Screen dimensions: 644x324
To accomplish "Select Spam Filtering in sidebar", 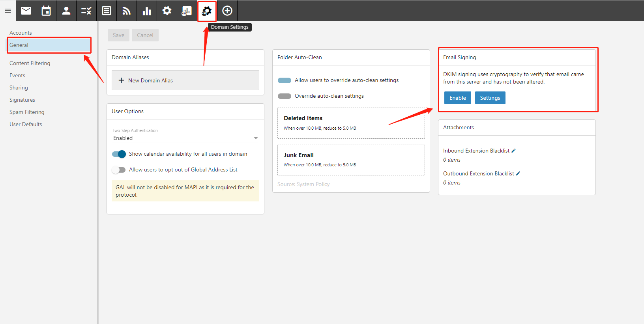I will [x=27, y=112].
